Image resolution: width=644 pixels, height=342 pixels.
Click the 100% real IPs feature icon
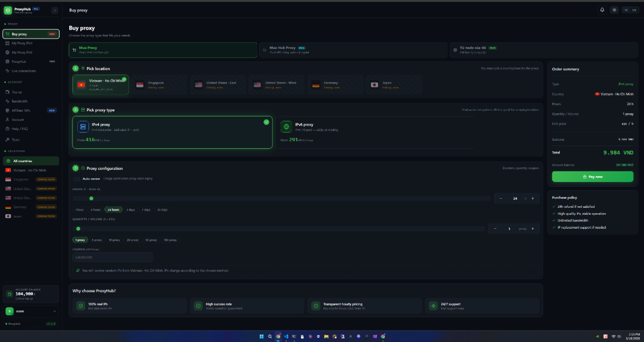(80, 306)
